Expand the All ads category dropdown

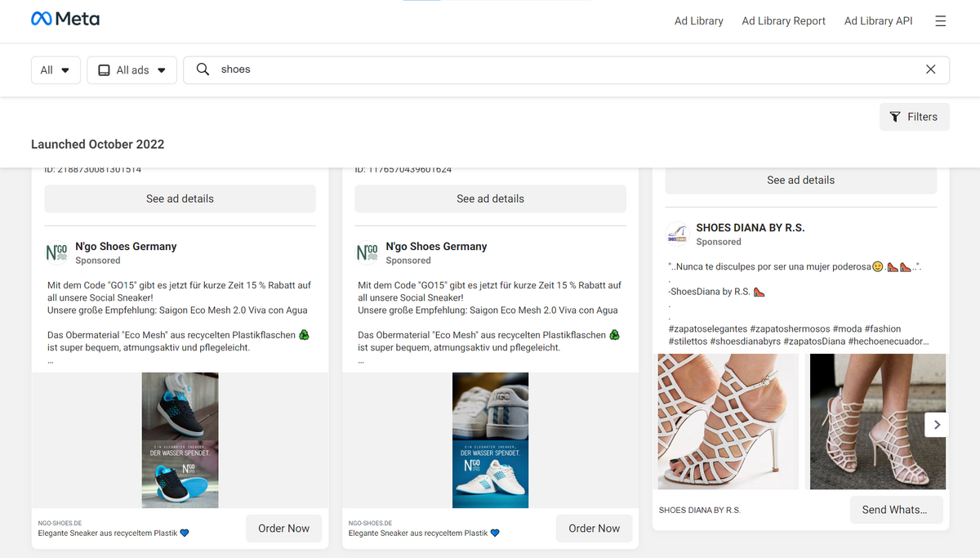point(131,69)
